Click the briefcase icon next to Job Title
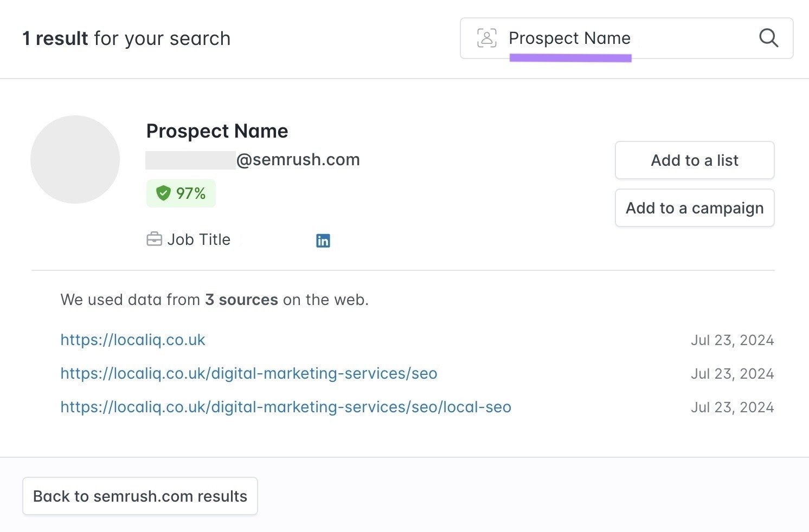The height and width of the screenshot is (532, 809). [155, 239]
